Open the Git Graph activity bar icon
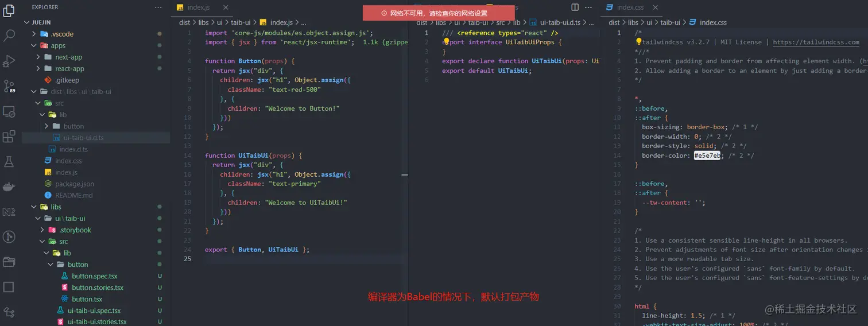The width and height of the screenshot is (868, 326). tap(9, 236)
